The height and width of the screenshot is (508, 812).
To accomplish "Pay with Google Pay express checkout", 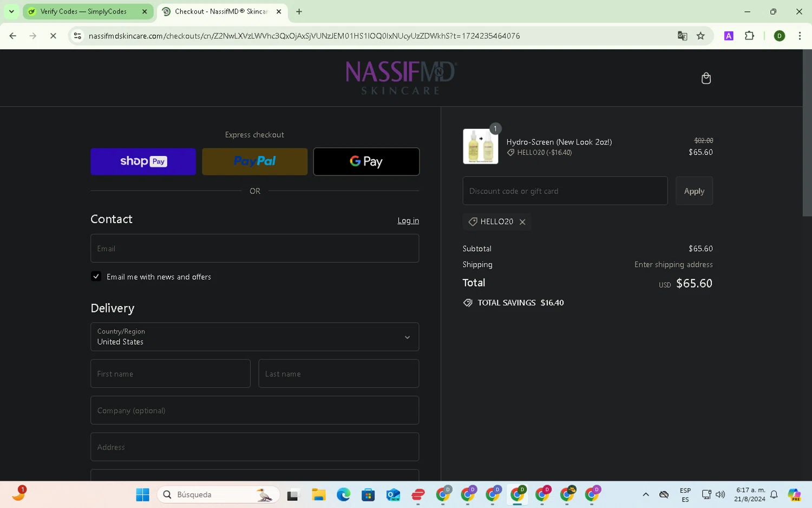I will coord(366,161).
